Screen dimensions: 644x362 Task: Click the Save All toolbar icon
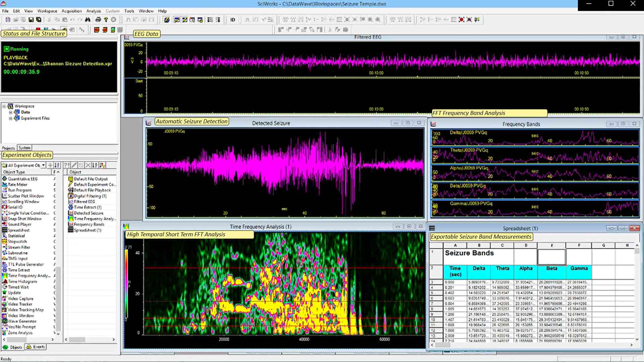tap(39, 20)
